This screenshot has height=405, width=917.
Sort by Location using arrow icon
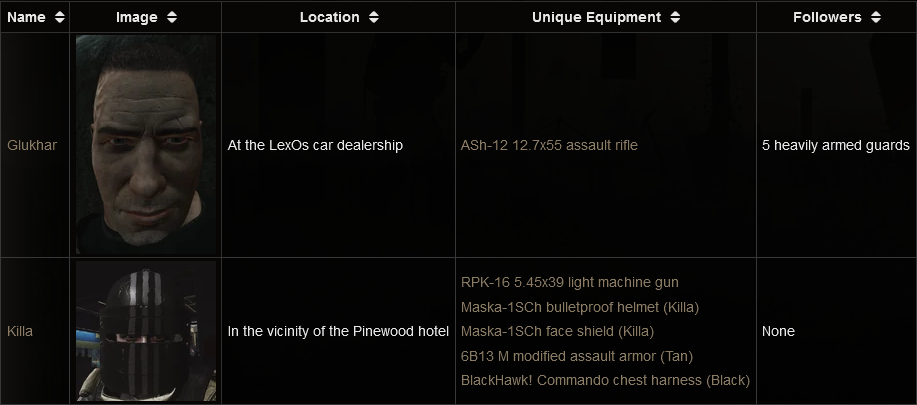click(374, 17)
